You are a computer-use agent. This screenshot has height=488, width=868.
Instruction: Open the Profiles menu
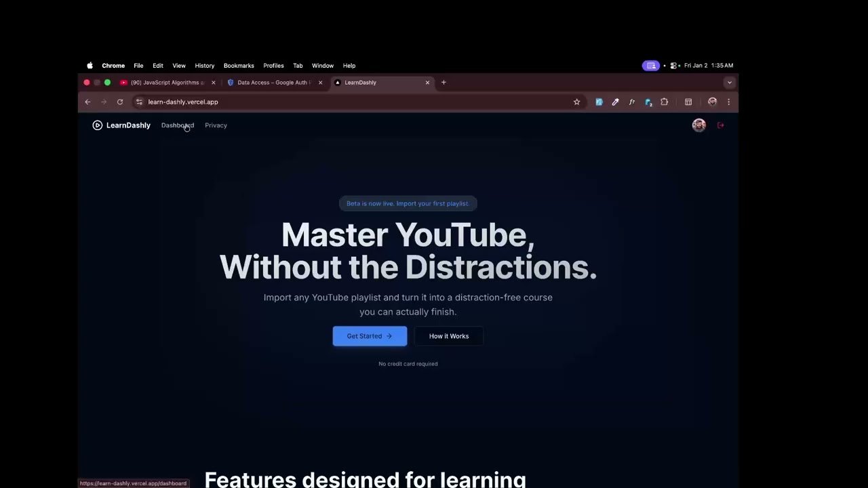coord(273,66)
